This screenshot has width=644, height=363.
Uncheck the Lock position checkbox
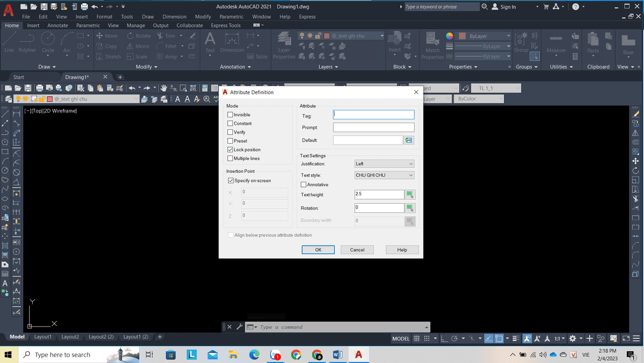[230, 150]
